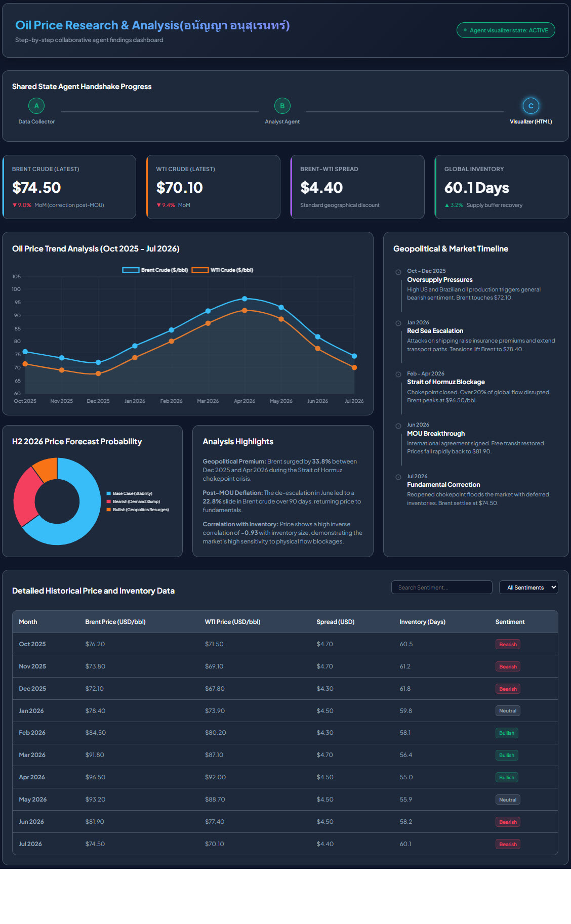Click the Oil Price Research & Analysis heading

point(152,25)
